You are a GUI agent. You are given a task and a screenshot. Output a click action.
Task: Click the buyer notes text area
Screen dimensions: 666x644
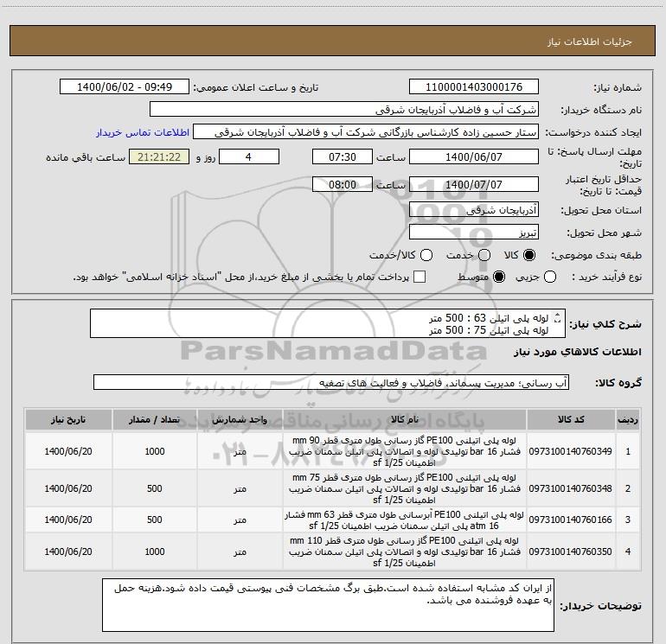[328, 605]
